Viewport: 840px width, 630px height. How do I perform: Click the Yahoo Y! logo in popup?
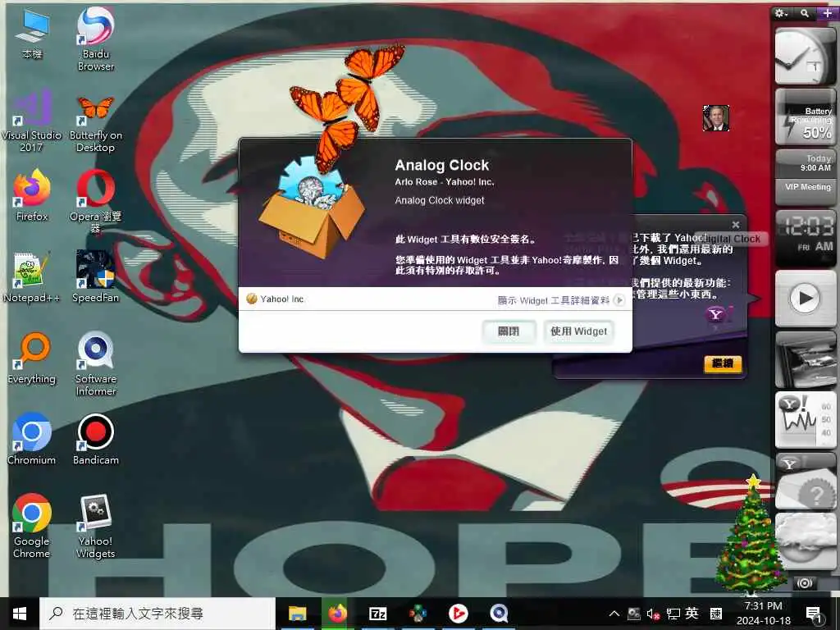click(x=719, y=314)
